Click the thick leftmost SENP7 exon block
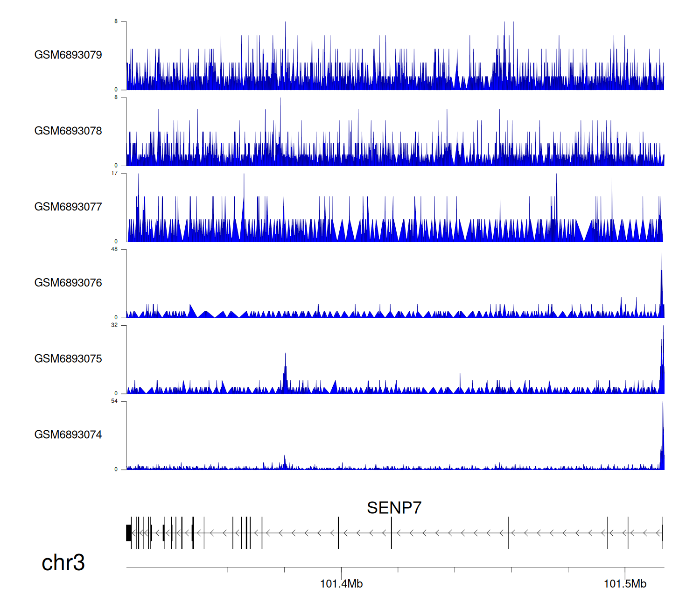 tap(129, 533)
